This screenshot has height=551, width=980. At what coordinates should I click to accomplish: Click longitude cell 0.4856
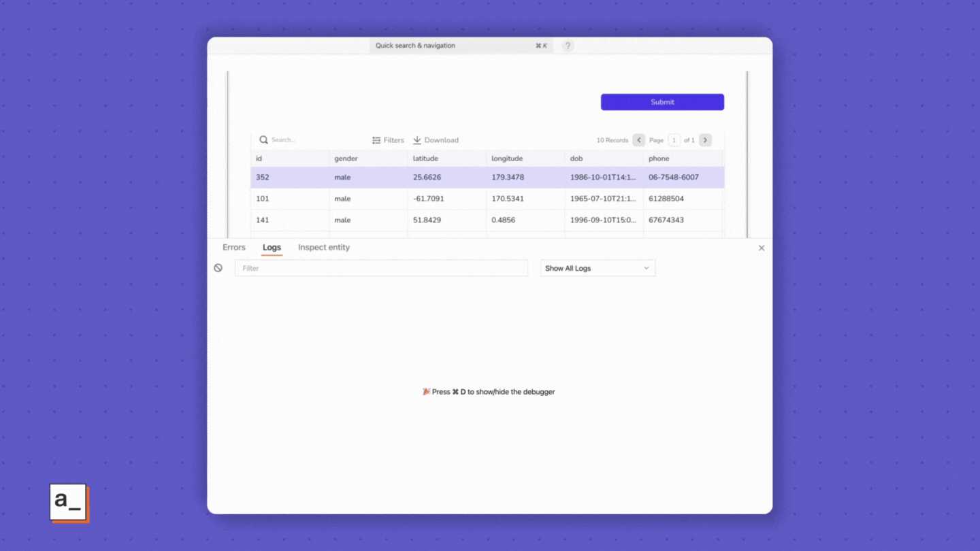[503, 220]
